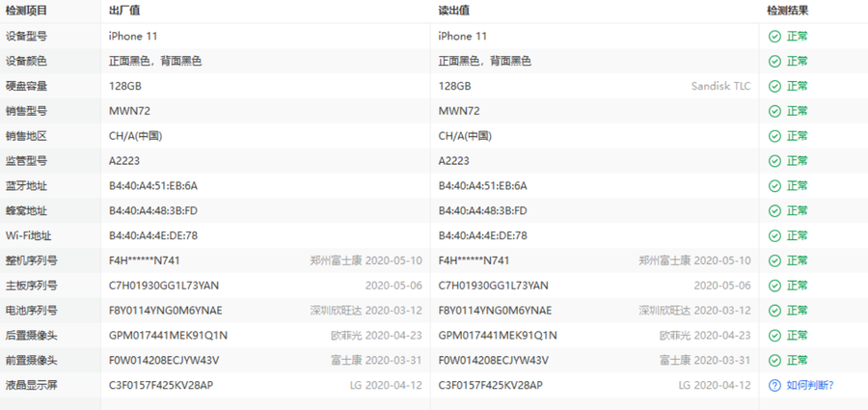Select the 液晶显示屏 row label

31,386
